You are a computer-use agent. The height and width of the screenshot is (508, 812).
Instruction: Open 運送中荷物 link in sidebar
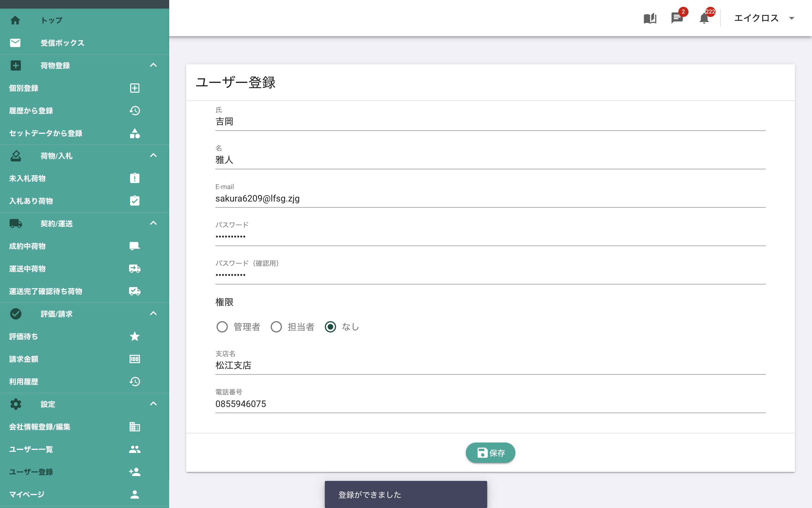pos(28,268)
